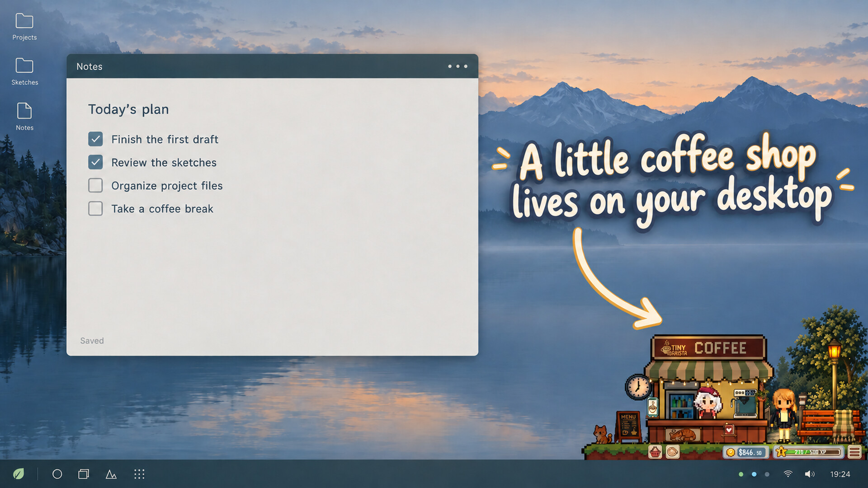Click the blonde customer character
The image size is (868, 488).
coord(783,416)
